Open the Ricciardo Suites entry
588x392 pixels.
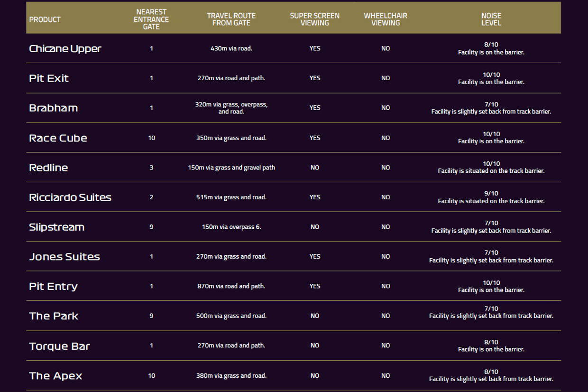70,197
